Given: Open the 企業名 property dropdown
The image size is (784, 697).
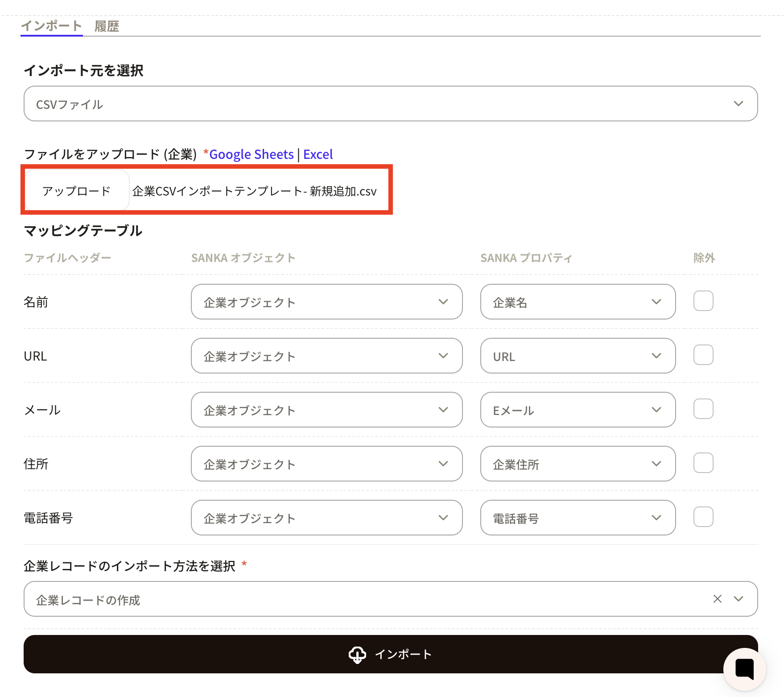Looking at the screenshot, I should (x=578, y=302).
